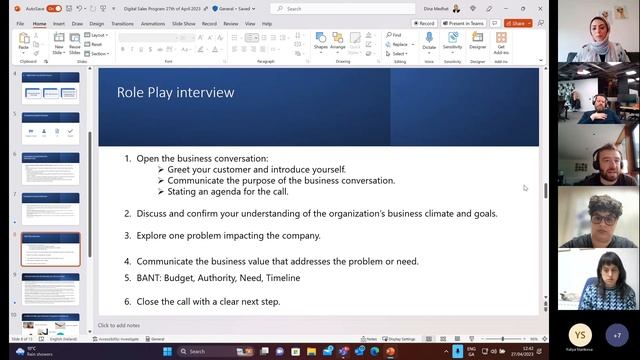Open the Share button dropdown arrow
Image resolution: width=640 pixels, height=360 pixels.
coord(529,23)
